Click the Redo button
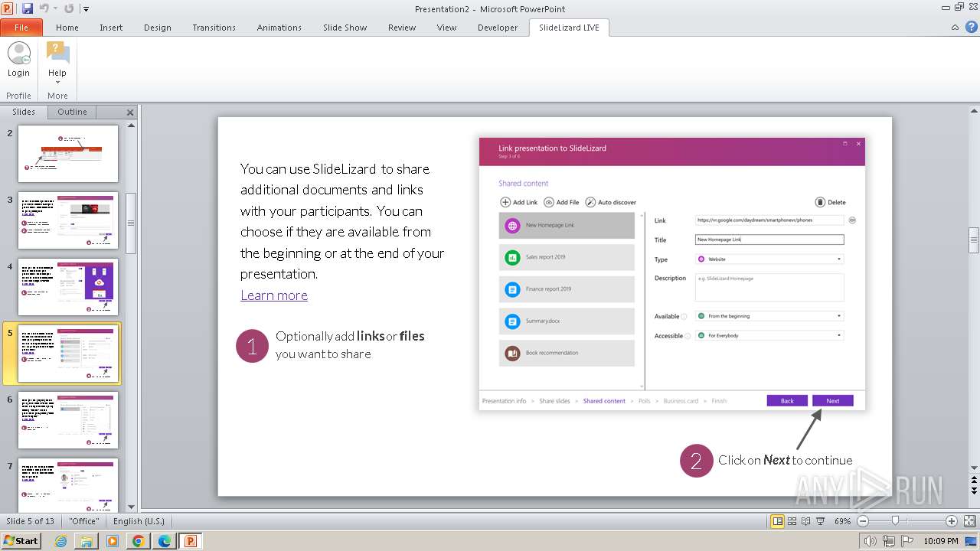Image resolution: width=980 pixels, height=551 pixels. click(x=69, y=8)
